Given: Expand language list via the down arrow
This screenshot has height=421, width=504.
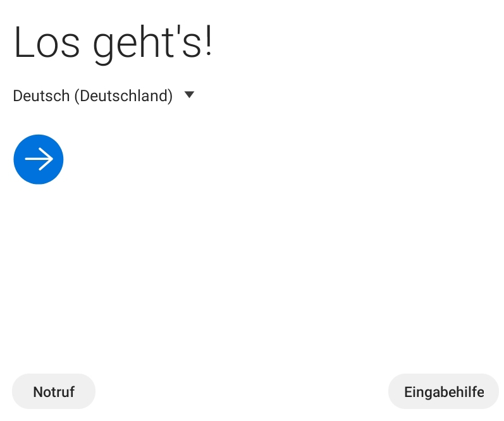Looking at the screenshot, I should tap(189, 95).
